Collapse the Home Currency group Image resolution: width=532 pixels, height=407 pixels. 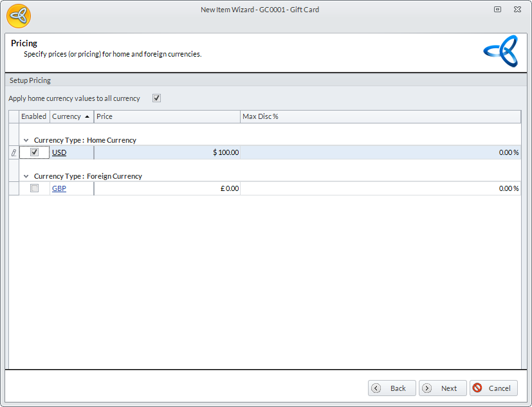coord(26,140)
